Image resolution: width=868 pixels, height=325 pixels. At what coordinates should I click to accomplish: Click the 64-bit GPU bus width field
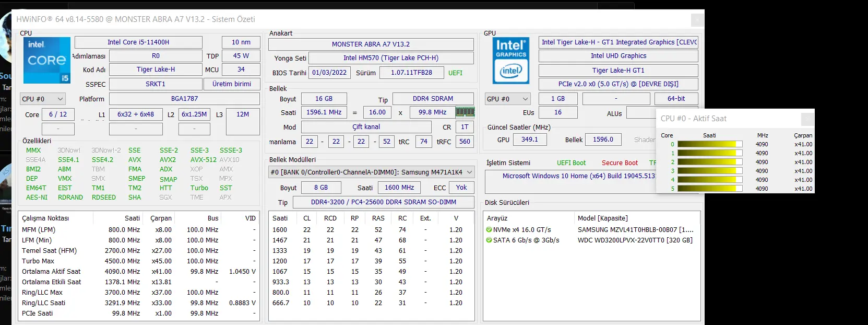tap(676, 99)
